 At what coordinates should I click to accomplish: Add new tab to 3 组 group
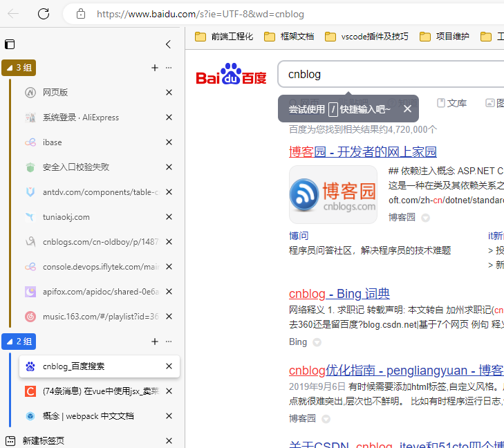click(x=155, y=68)
